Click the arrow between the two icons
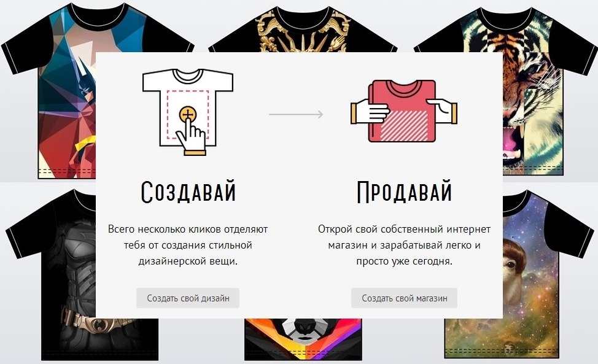The height and width of the screenshot is (364, 598). tap(296, 114)
